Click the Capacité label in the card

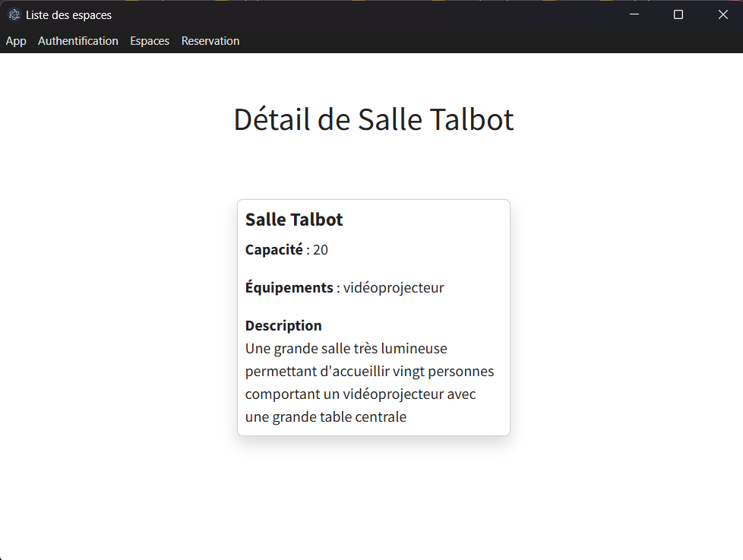[x=273, y=250]
